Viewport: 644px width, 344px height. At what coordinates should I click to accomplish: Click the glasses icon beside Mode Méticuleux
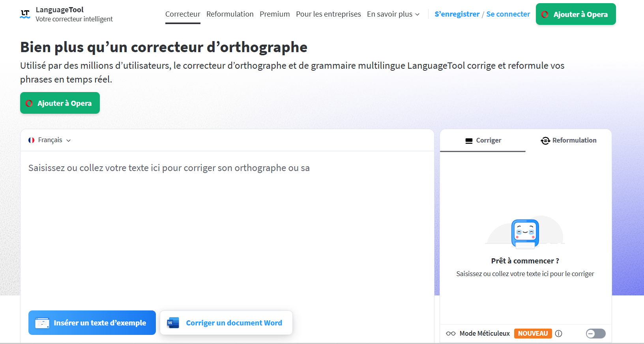(x=451, y=334)
